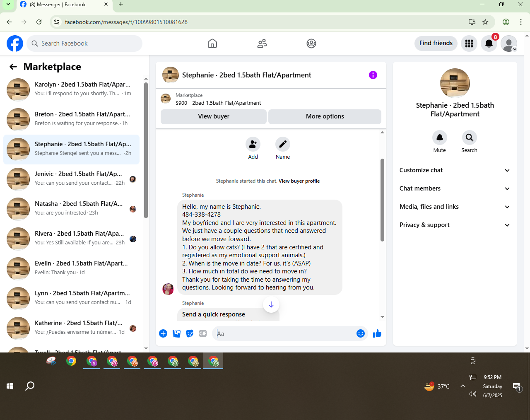Open Rivera's apartment conversation
Viewport: 530px width, 420px height.
coord(71,239)
